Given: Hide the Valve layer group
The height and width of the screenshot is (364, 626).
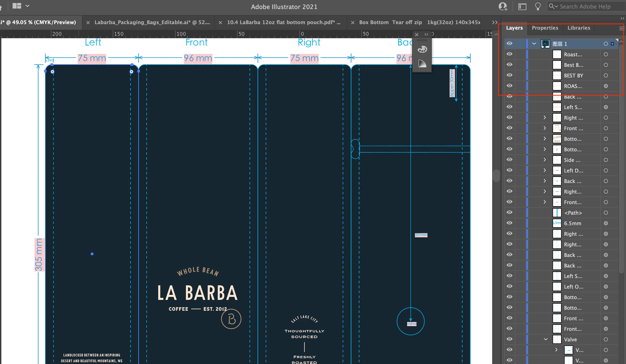Looking at the screenshot, I should [x=509, y=339].
